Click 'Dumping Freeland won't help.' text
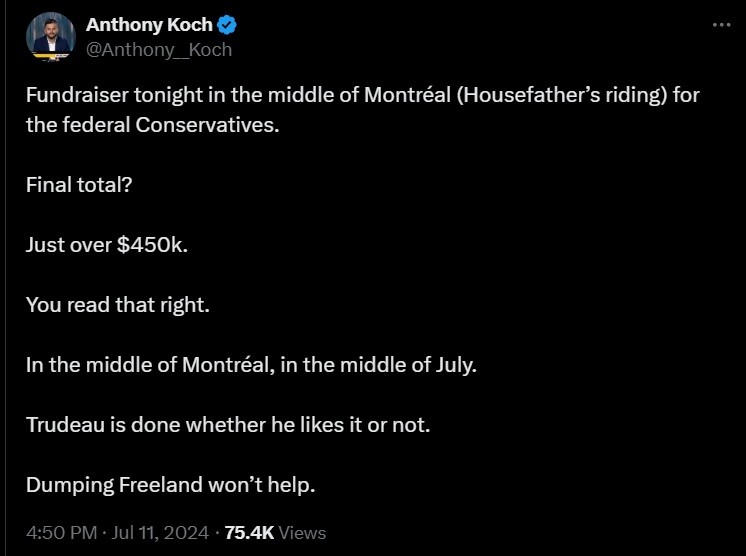The width and height of the screenshot is (746, 556). click(x=170, y=485)
